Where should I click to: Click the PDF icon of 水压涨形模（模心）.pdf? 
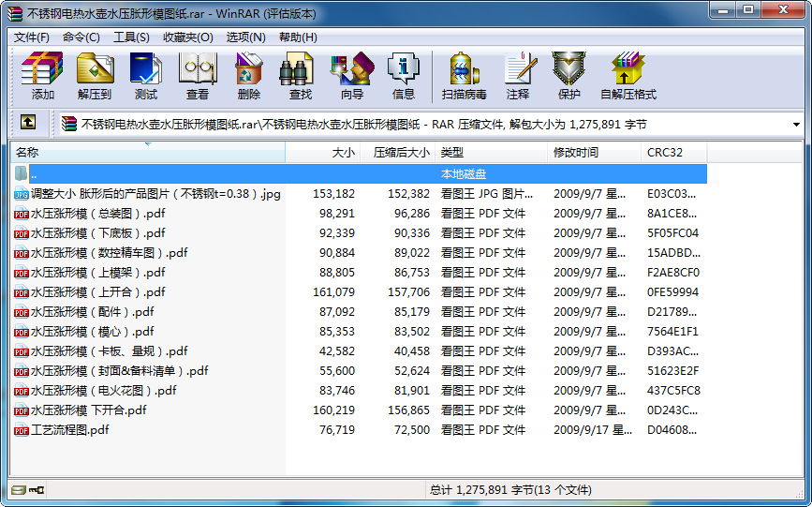coord(22,332)
